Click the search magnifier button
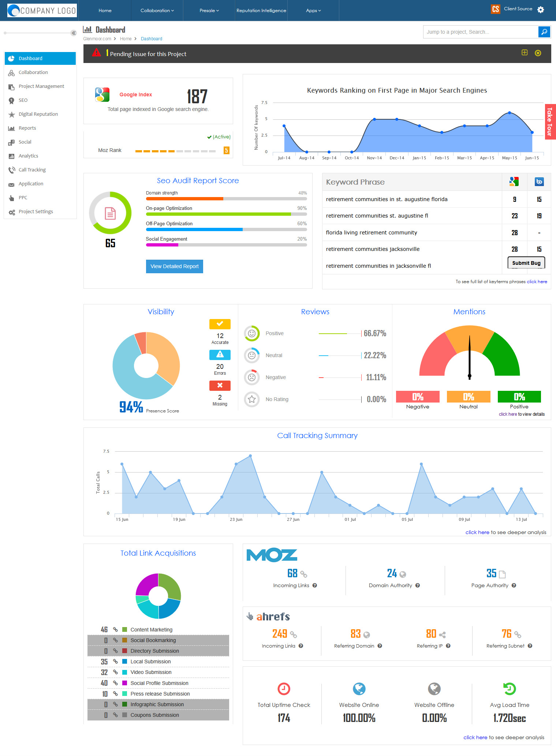 544,32
